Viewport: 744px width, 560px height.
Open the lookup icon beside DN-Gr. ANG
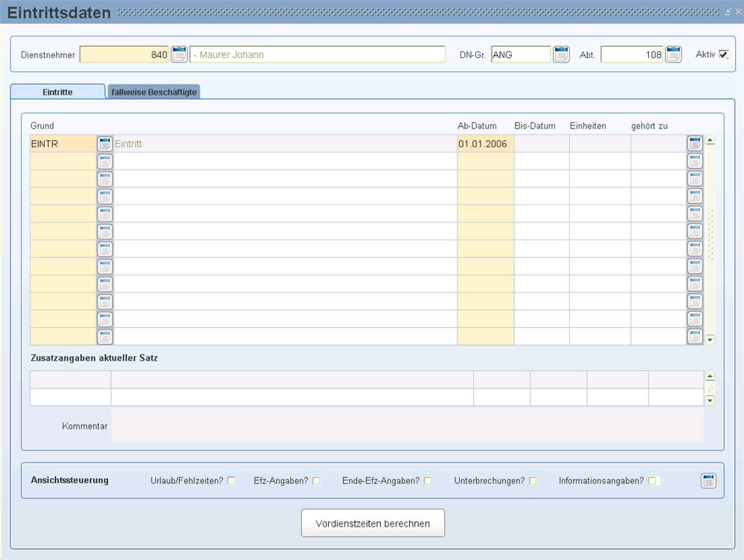[561, 54]
